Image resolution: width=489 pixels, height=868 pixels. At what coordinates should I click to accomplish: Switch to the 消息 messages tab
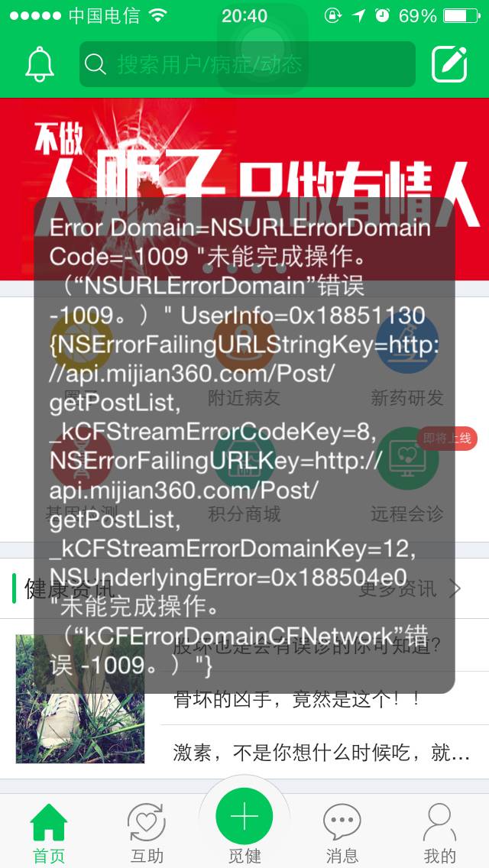[x=342, y=834]
